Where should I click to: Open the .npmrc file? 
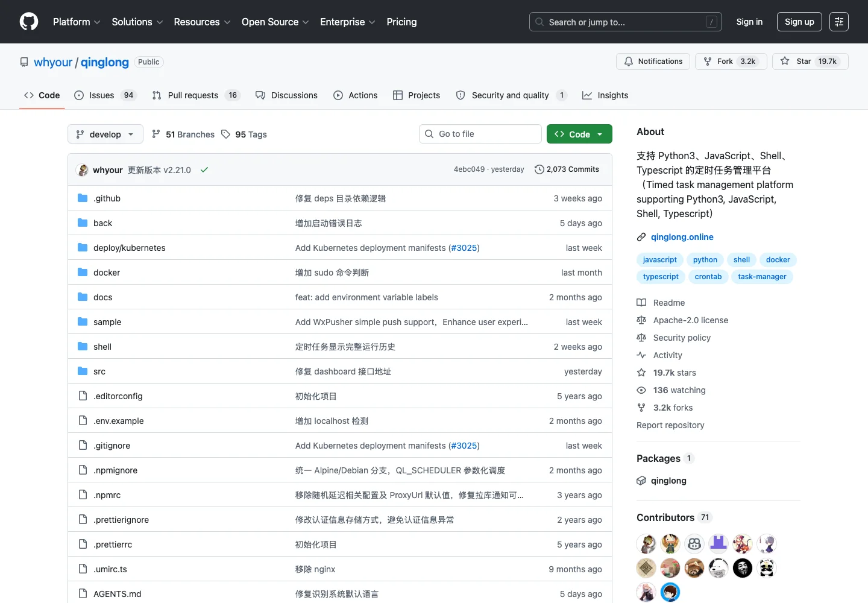[x=107, y=495]
